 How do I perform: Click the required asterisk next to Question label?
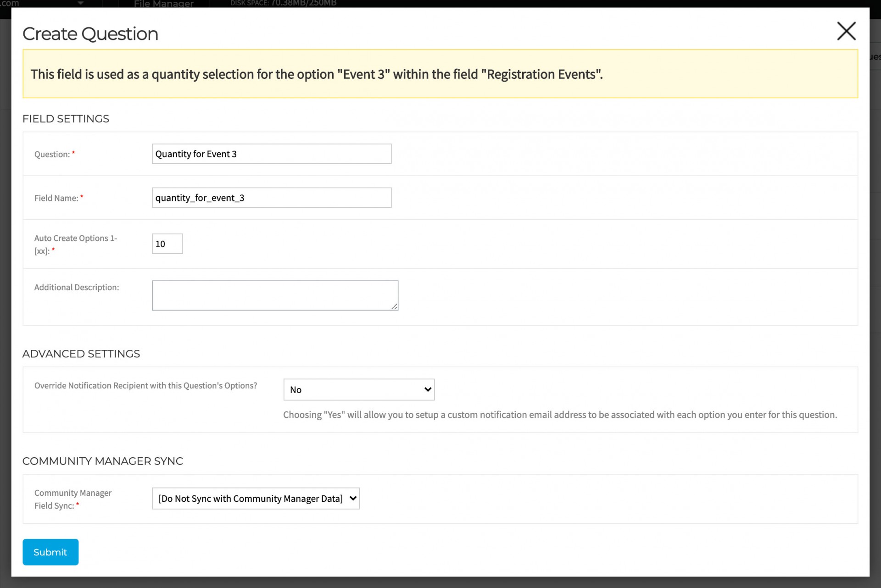click(x=72, y=151)
